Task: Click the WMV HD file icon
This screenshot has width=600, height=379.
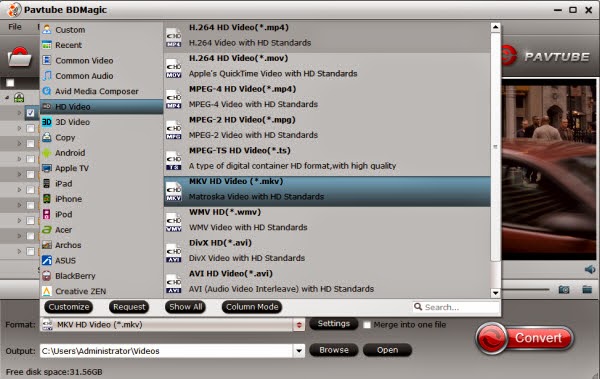Action: click(174, 222)
